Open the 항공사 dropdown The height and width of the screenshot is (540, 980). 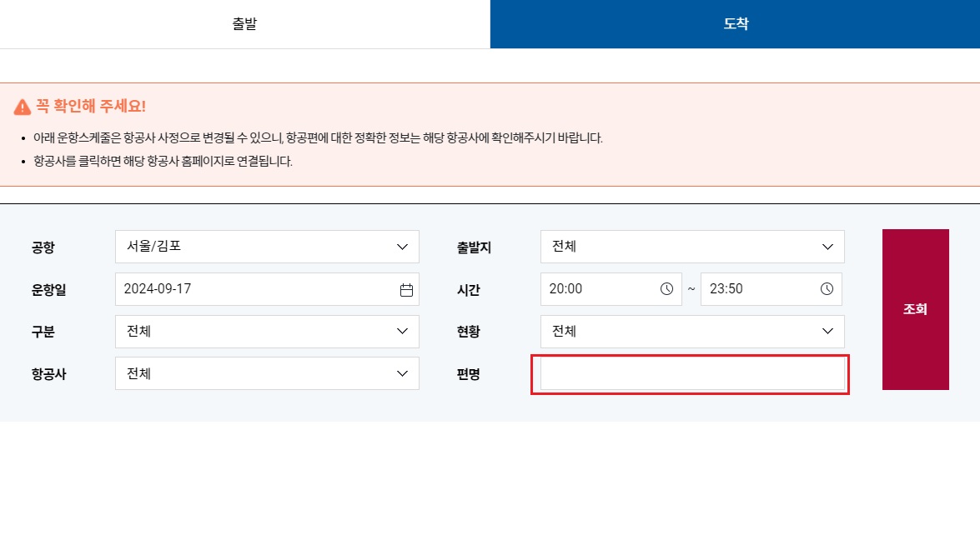coord(267,373)
